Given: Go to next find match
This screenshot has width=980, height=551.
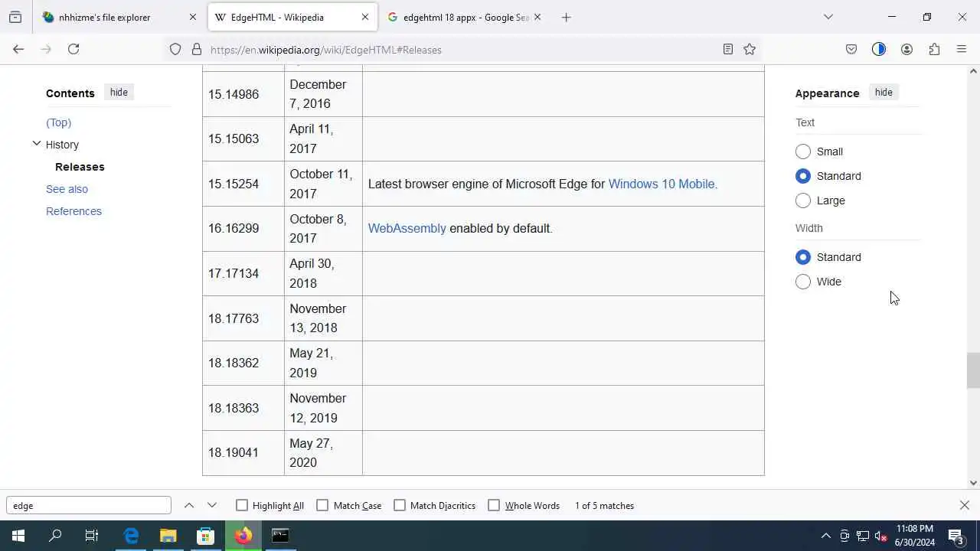Looking at the screenshot, I should [x=212, y=505].
